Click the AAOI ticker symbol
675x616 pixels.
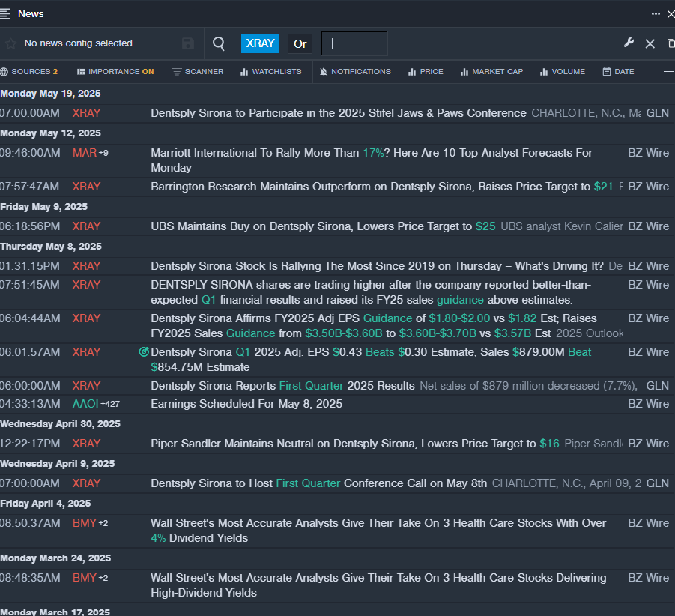coord(85,404)
